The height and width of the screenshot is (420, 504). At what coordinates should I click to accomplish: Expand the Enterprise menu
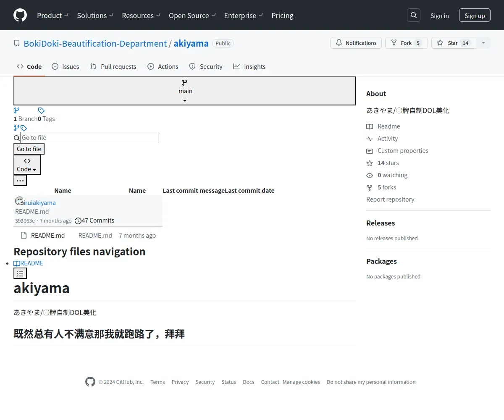pos(244,16)
